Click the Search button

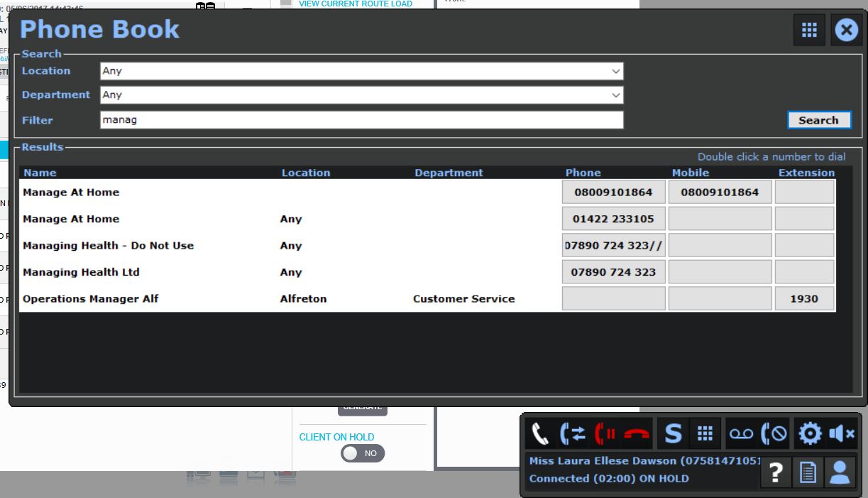pos(819,120)
